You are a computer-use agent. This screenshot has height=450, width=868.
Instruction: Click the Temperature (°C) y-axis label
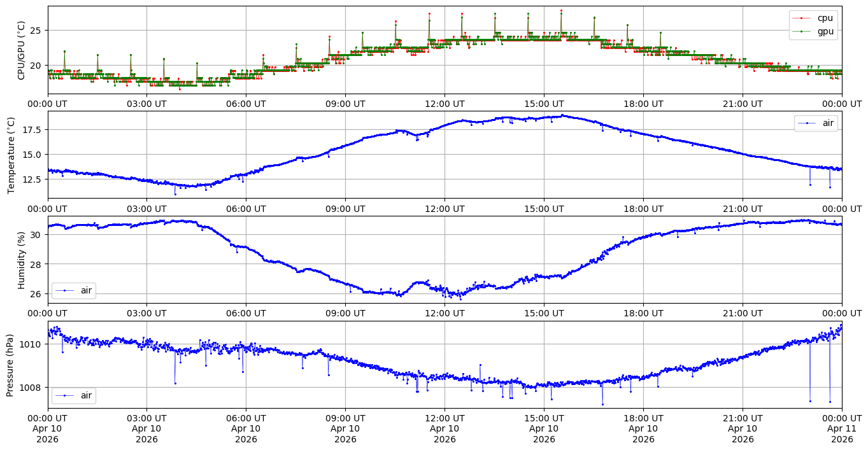pyautogui.click(x=11, y=155)
